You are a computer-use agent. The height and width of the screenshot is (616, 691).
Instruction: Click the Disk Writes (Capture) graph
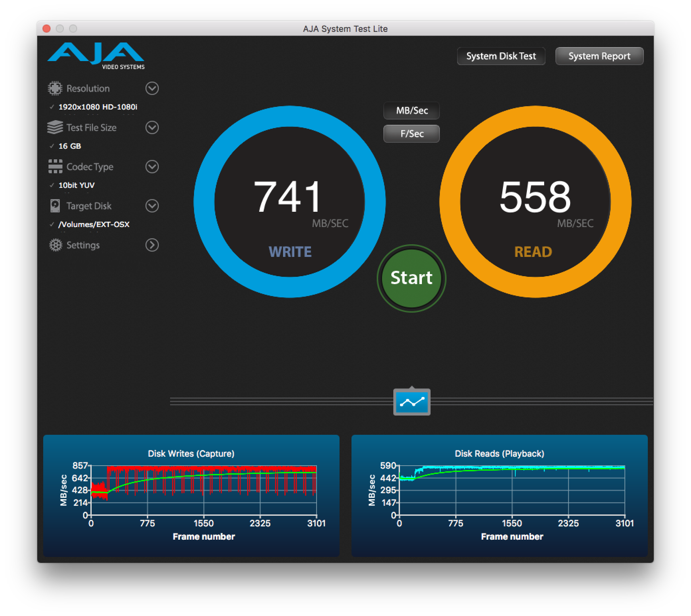click(x=204, y=491)
